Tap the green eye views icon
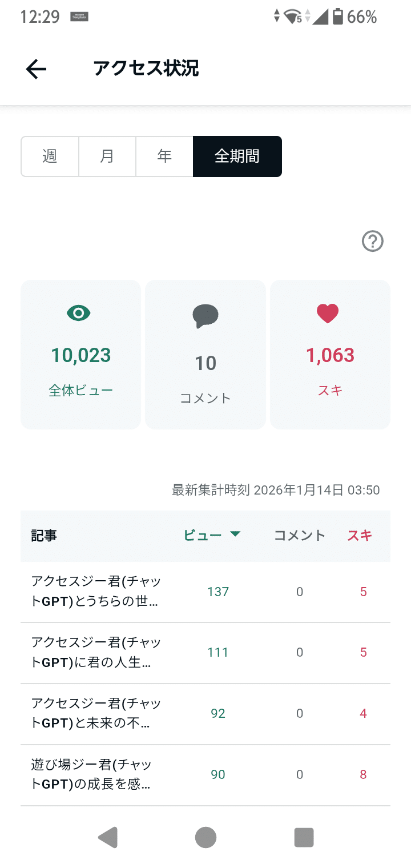The image size is (411, 868). [x=79, y=312]
